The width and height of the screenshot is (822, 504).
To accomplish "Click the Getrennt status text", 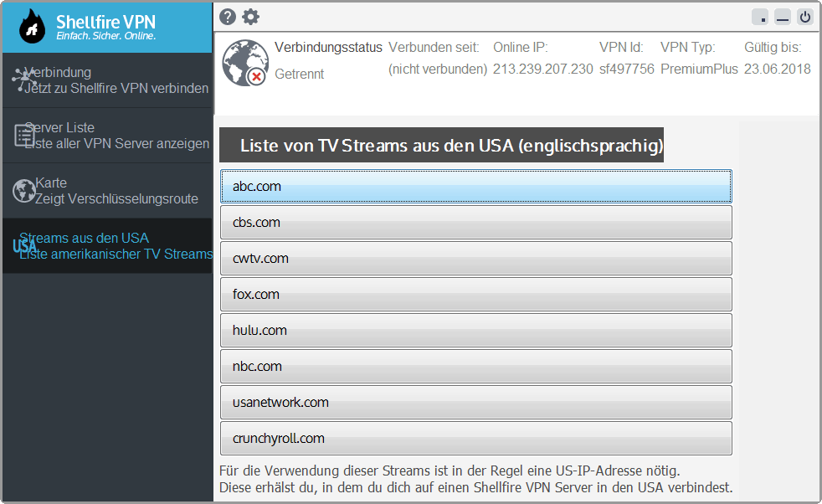I will click(300, 74).
